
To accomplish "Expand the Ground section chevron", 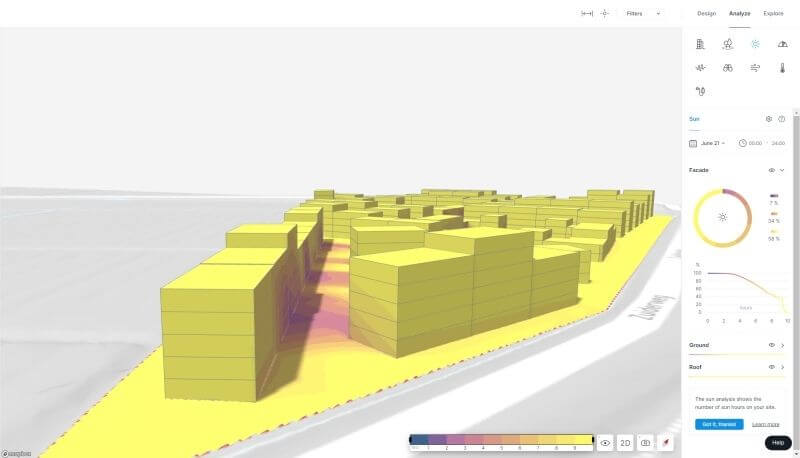I will pos(783,344).
